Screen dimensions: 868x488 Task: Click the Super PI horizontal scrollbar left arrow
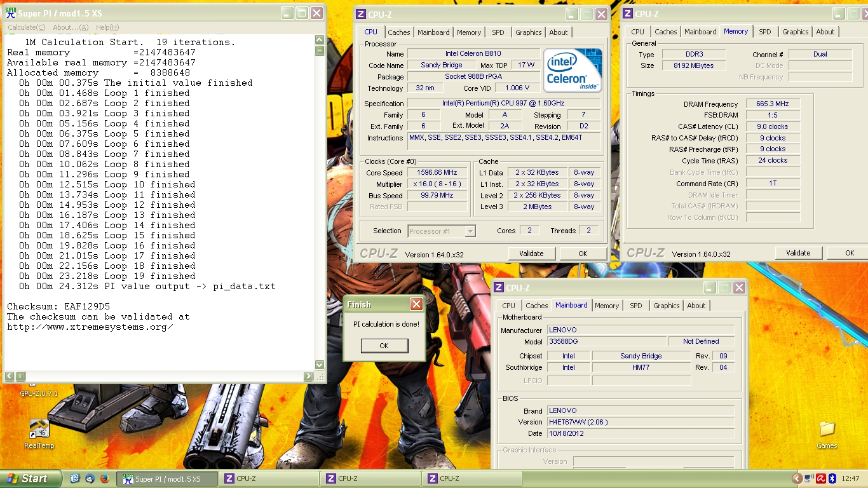[10, 376]
